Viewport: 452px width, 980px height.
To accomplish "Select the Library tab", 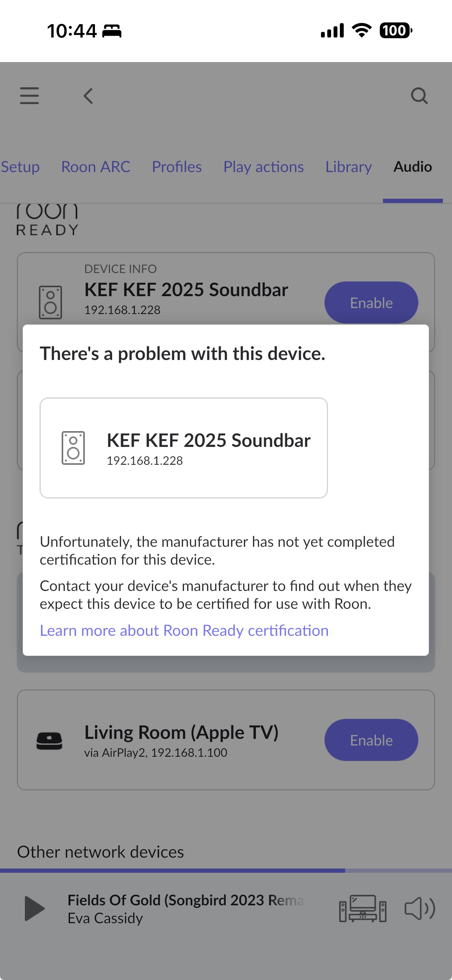I will (348, 166).
